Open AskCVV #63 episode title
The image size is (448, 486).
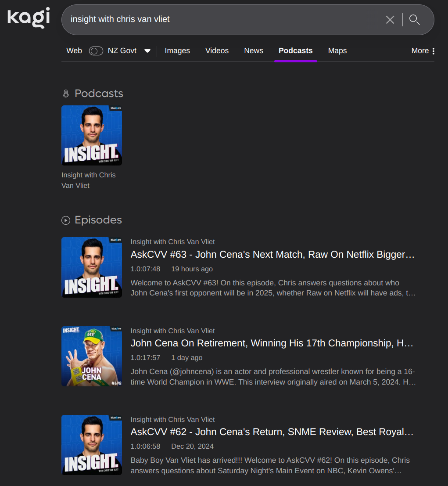(x=272, y=255)
